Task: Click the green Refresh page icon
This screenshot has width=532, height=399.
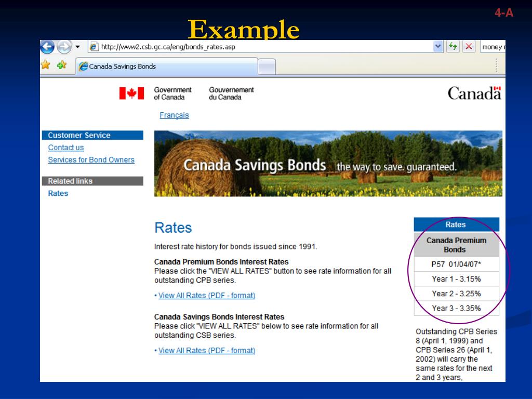Action: (x=453, y=46)
